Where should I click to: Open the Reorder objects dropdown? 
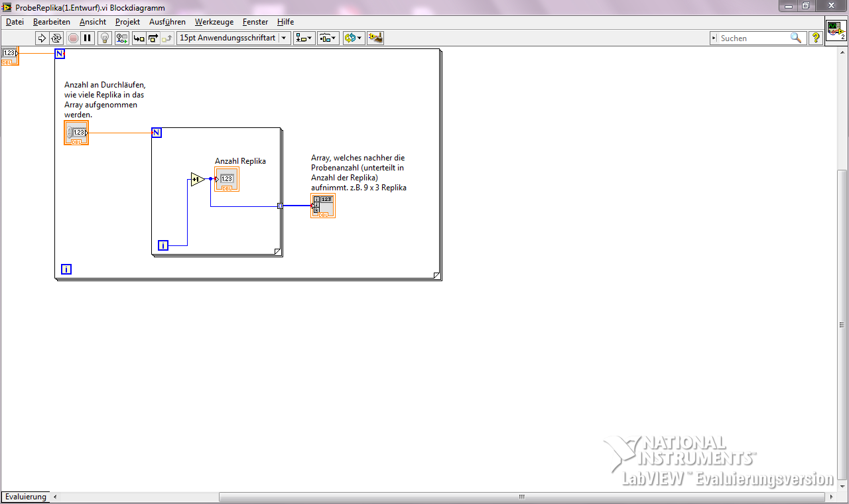click(354, 38)
